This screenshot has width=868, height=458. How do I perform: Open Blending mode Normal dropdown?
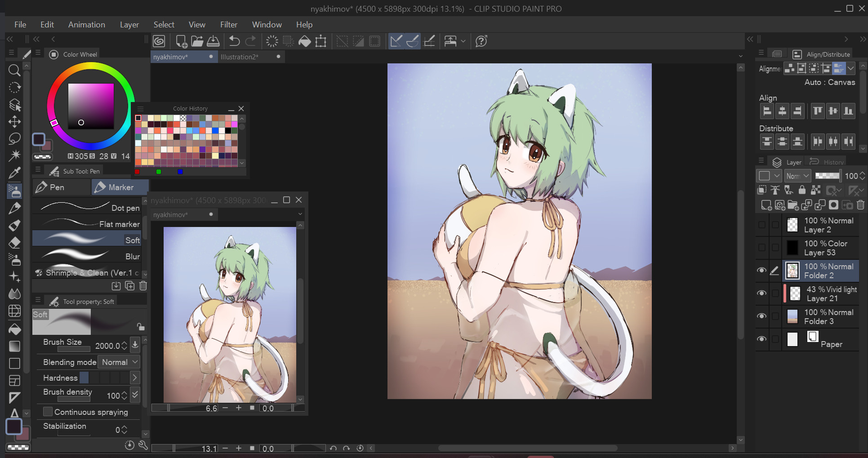point(120,362)
